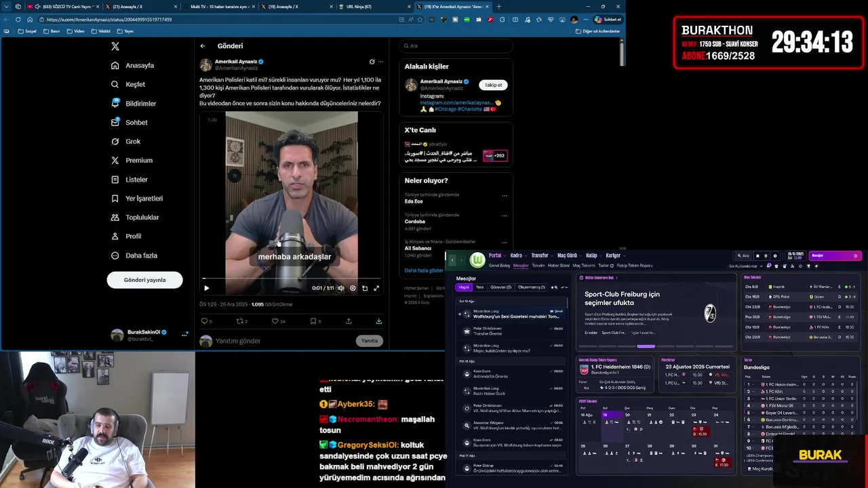868x488 pixels.
Task: Open Anasayfa in the X sidebar
Action: (133, 66)
